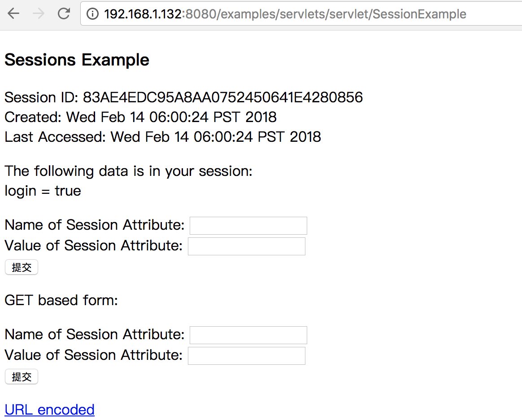Focus the GET form's Name of Session Attribute field

click(x=248, y=335)
